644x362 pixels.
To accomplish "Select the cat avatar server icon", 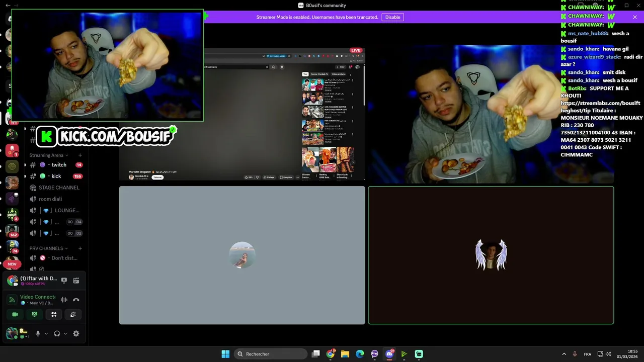I will point(12,183).
